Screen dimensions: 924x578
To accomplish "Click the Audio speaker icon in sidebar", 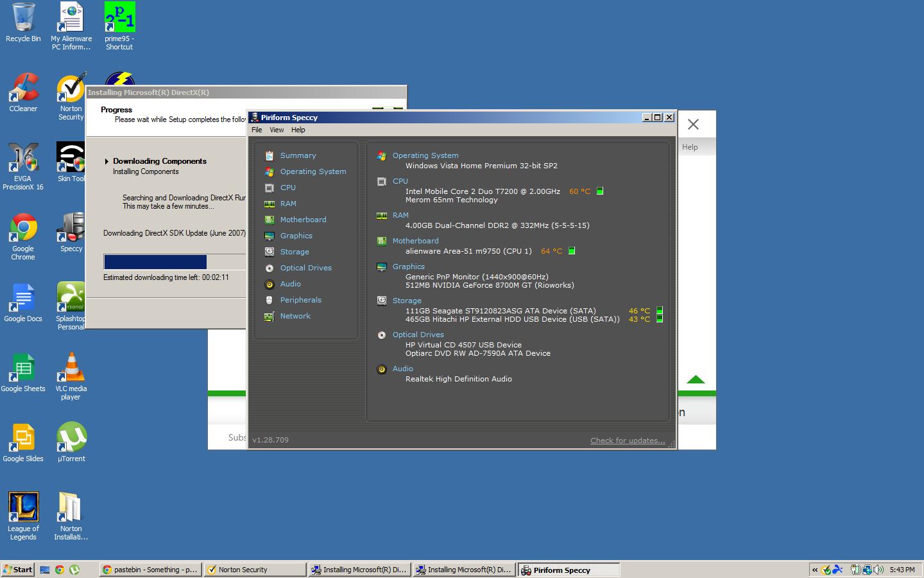I will (269, 284).
